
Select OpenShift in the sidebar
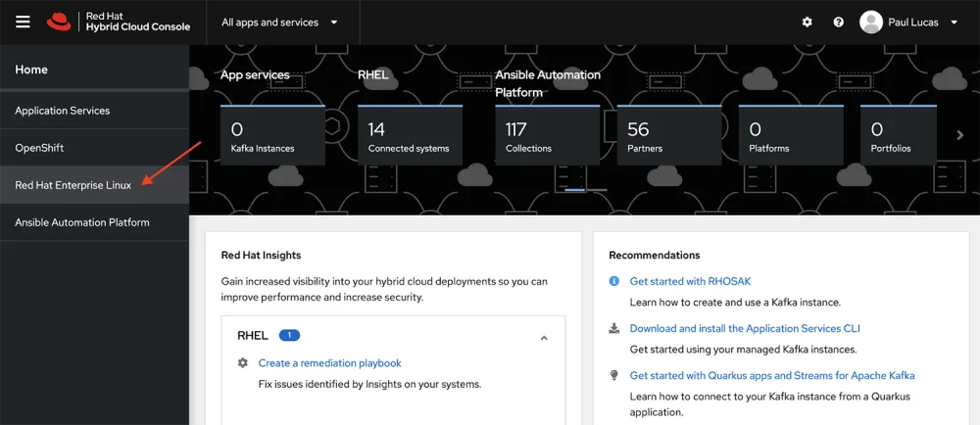pyautogui.click(x=94, y=148)
